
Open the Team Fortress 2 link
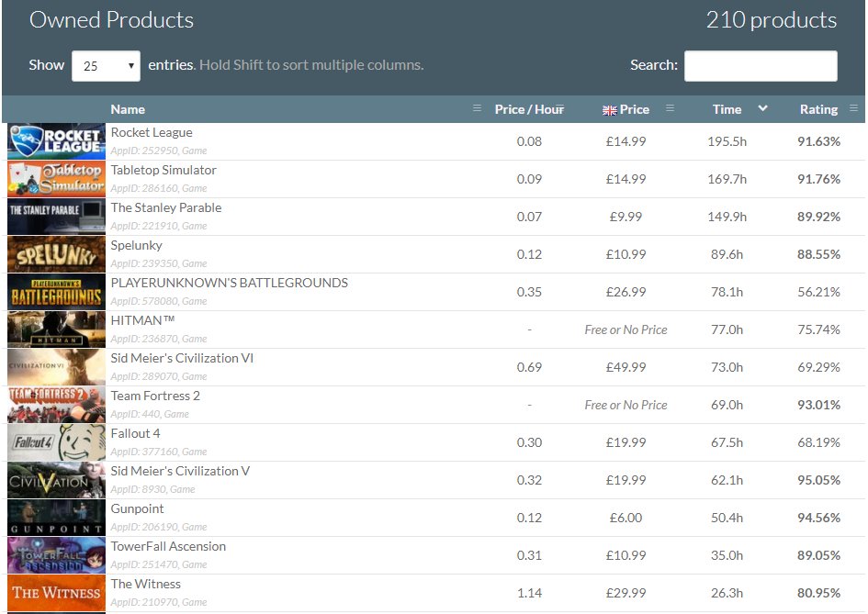point(155,396)
